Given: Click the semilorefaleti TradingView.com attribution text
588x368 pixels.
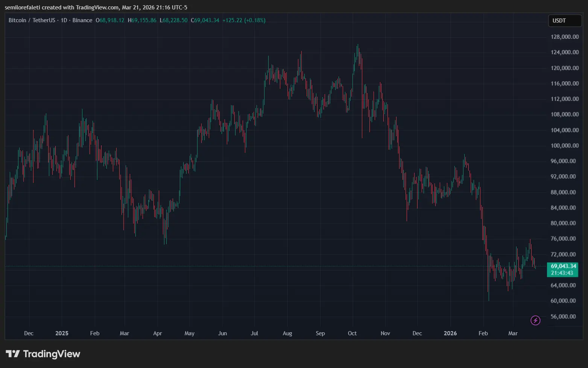Looking at the screenshot, I should point(96,7).
